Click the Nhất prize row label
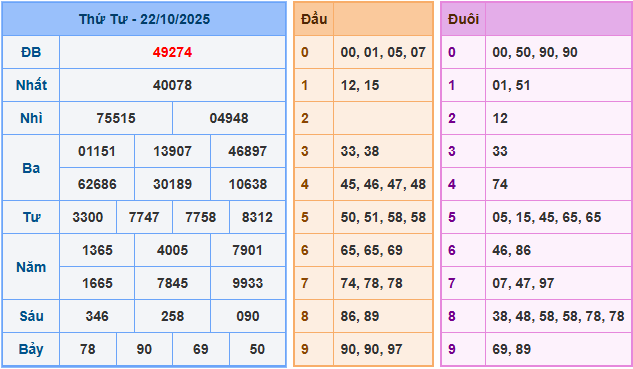633x369 pixels. tap(31, 85)
